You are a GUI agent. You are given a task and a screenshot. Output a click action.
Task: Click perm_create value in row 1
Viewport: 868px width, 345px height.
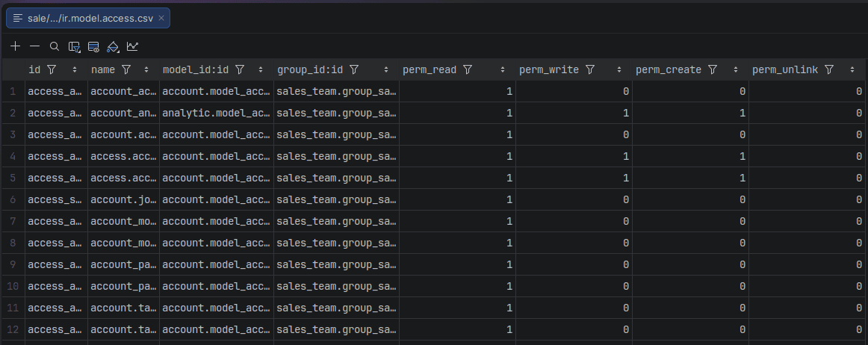[x=690, y=91]
